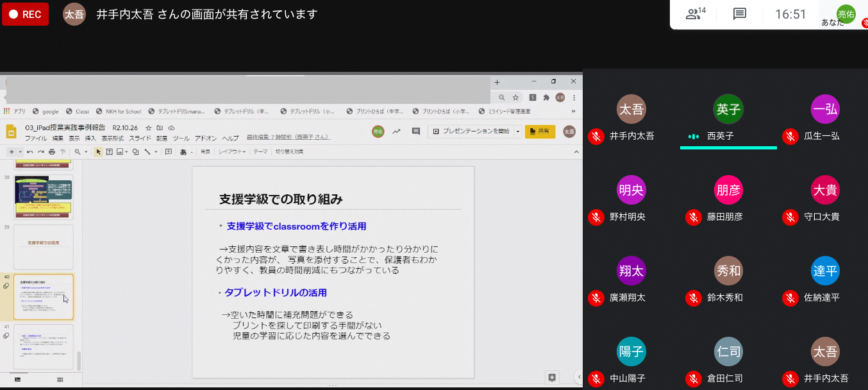Open a new Chrome tab
Viewport: 868px width, 390px height.
click(x=497, y=82)
